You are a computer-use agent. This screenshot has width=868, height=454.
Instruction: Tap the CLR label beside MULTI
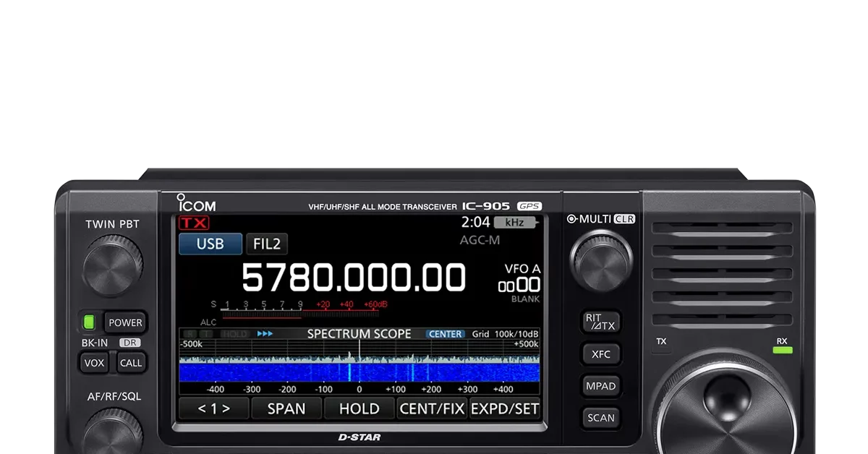[x=624, y=218]
